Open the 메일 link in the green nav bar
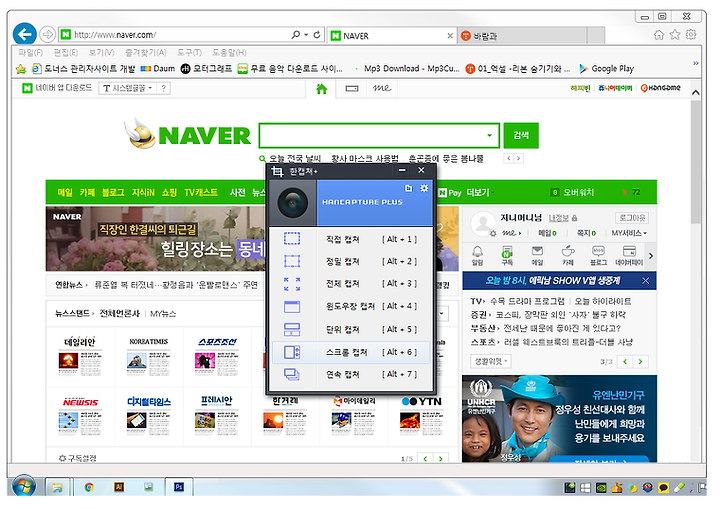720x509 pixels. click(65, 192)
